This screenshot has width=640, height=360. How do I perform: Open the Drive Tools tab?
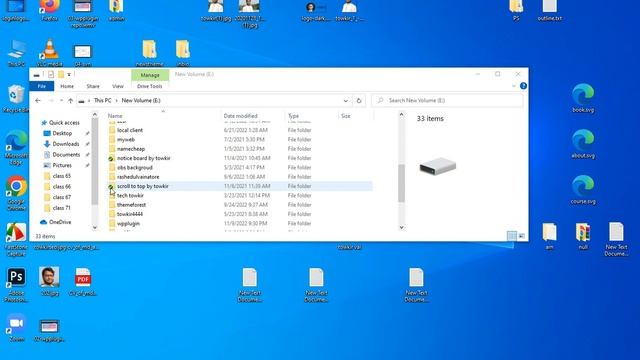pos(149,86)
